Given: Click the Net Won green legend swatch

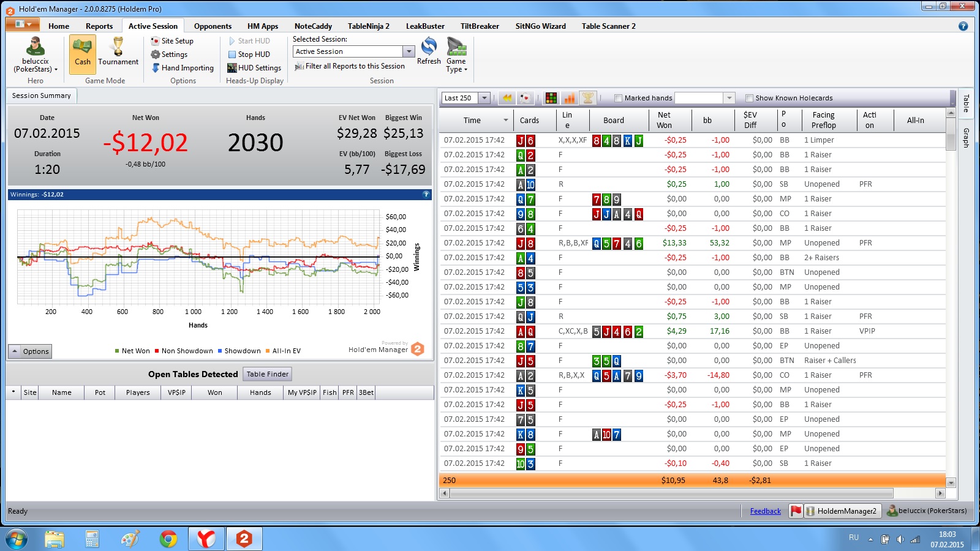Looking at the screenshot, I should click(x=117, y=351).
